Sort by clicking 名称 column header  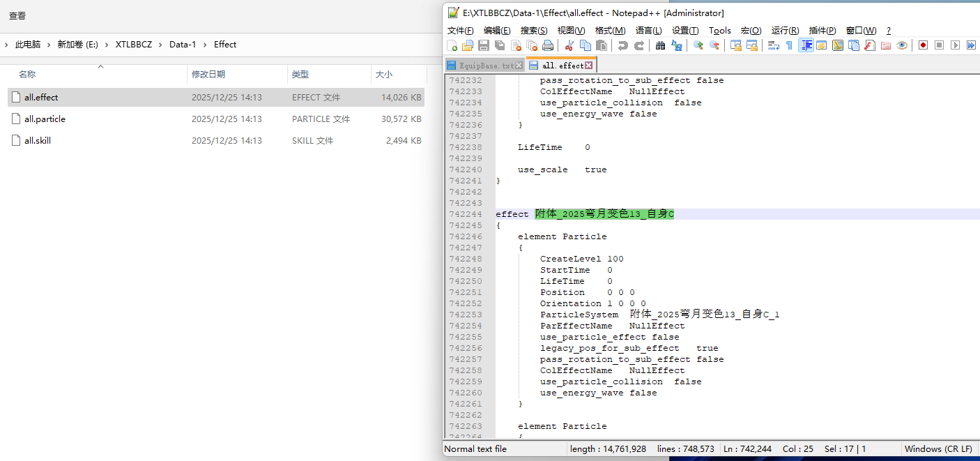point(27,75)
